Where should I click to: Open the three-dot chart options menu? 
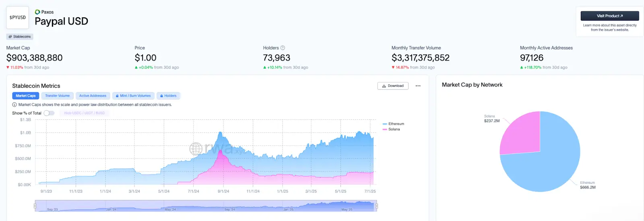click(418, 86)
